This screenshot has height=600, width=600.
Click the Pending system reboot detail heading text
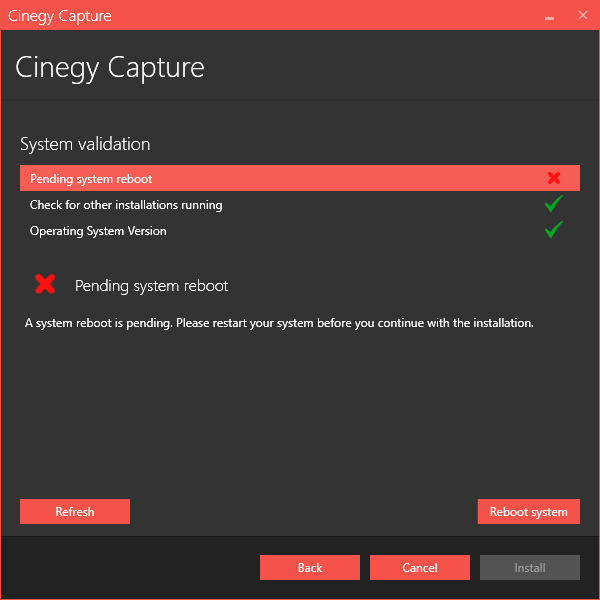coord(151,286)
